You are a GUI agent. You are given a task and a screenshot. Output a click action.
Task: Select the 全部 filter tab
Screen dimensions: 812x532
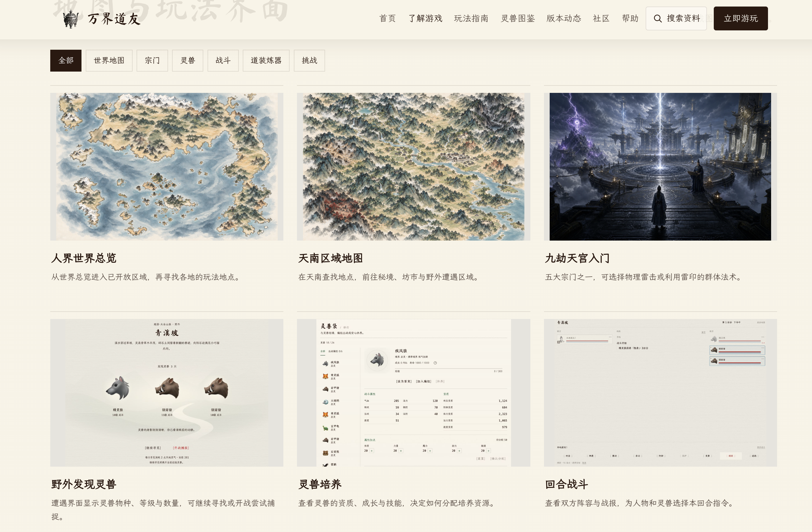[66, 61]
